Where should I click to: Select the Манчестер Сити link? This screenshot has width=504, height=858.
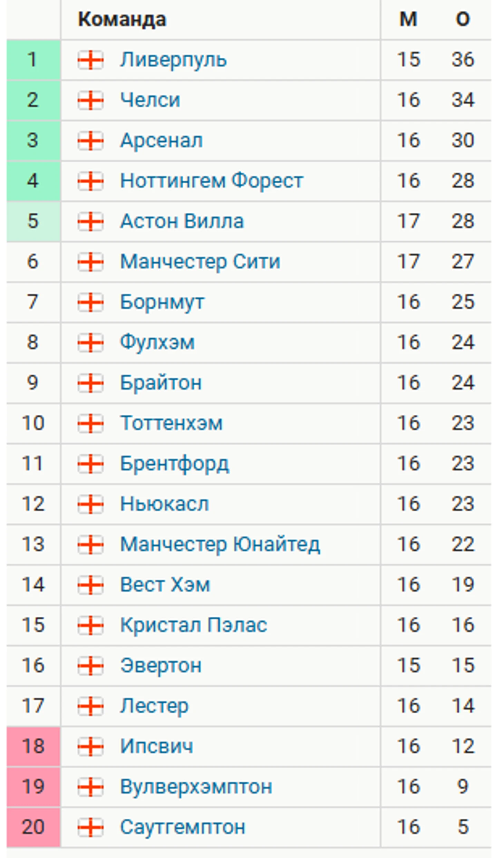tap(200, 262)
